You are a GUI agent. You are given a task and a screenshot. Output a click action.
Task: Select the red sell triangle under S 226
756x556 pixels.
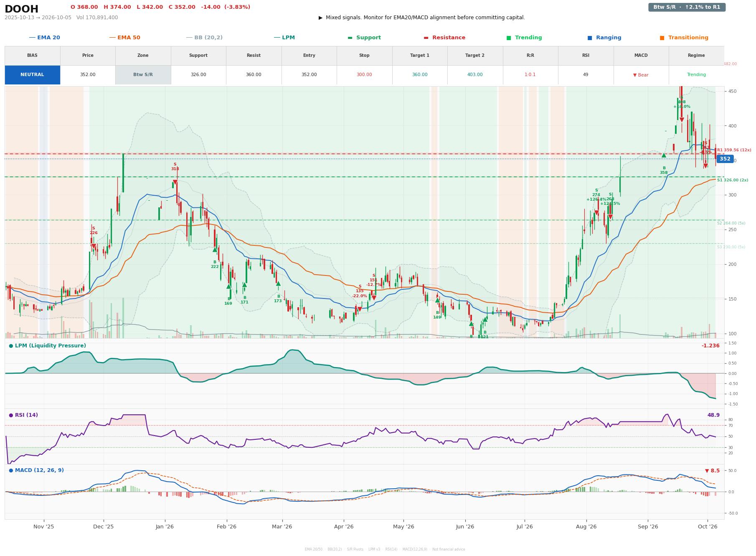pos(94,247)
